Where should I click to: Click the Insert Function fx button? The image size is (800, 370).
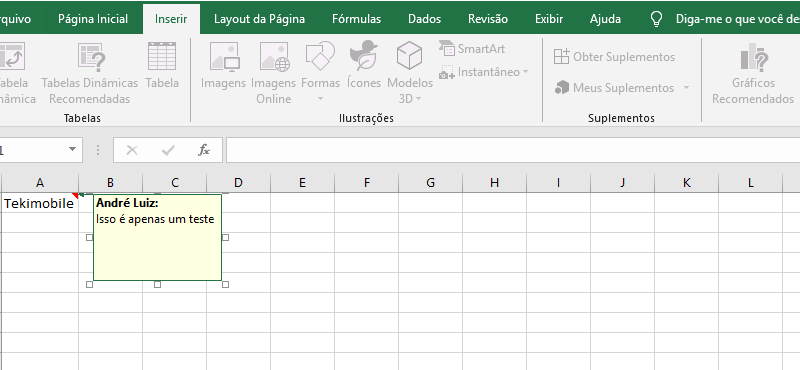point(204,150)
